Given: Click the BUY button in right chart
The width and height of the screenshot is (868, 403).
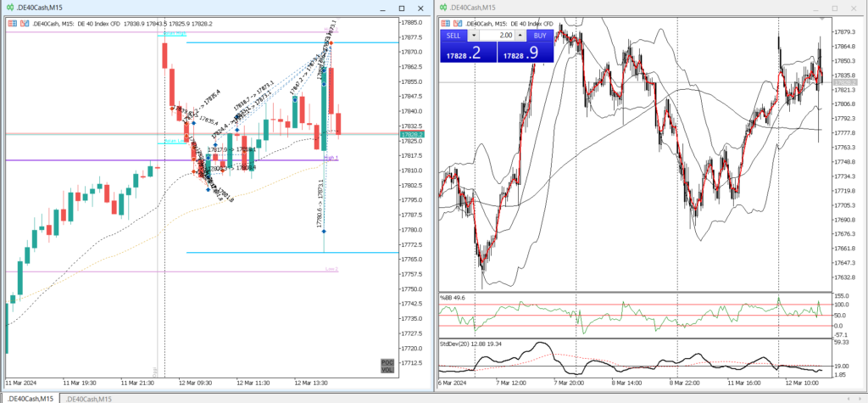Looking at the screenshot, I should [x=540, y=36].
